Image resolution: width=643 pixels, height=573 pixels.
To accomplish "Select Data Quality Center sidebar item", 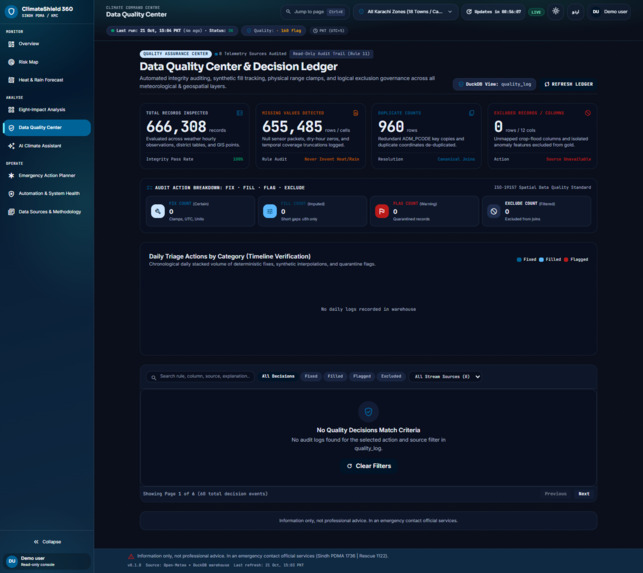I will point(47,128).
